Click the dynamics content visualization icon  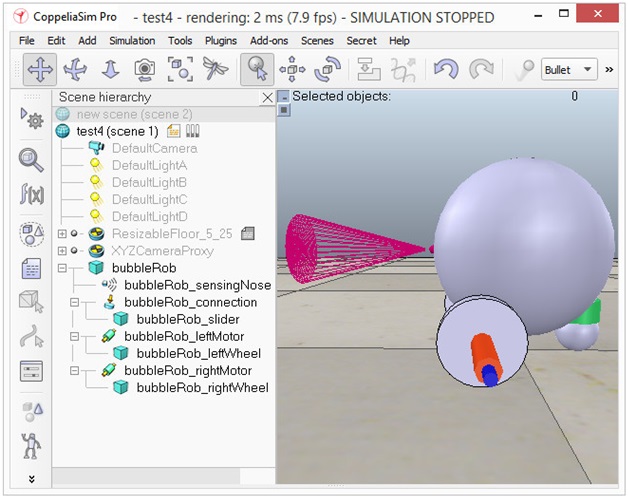(524, 70)
